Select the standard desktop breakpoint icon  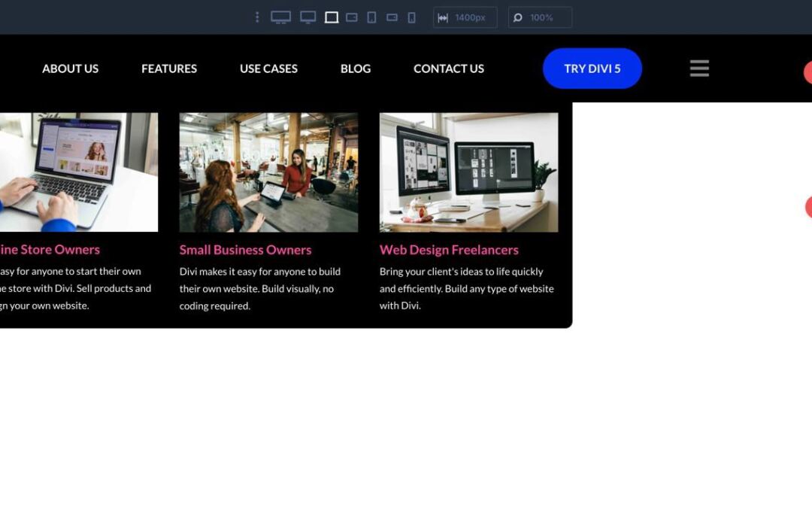tap(308, 17)
